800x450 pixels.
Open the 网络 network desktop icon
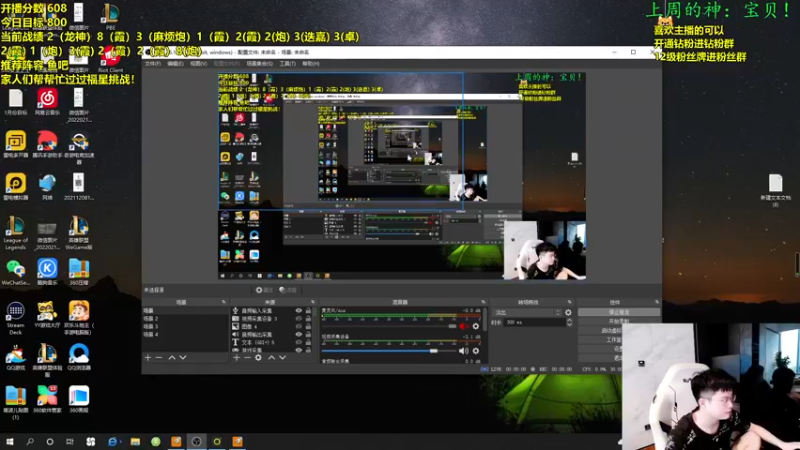coord(47,187)
